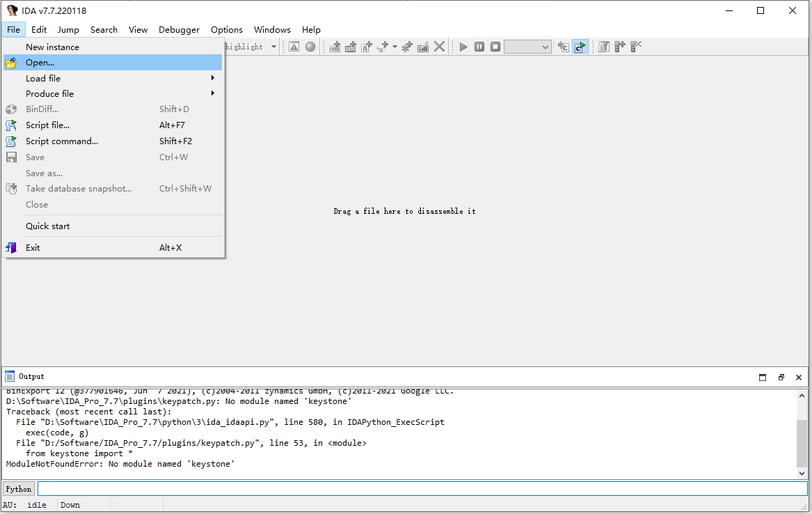This screenshot has width=812, height=514.
Task: Click the Python language button
Action: tap(19, 489)
